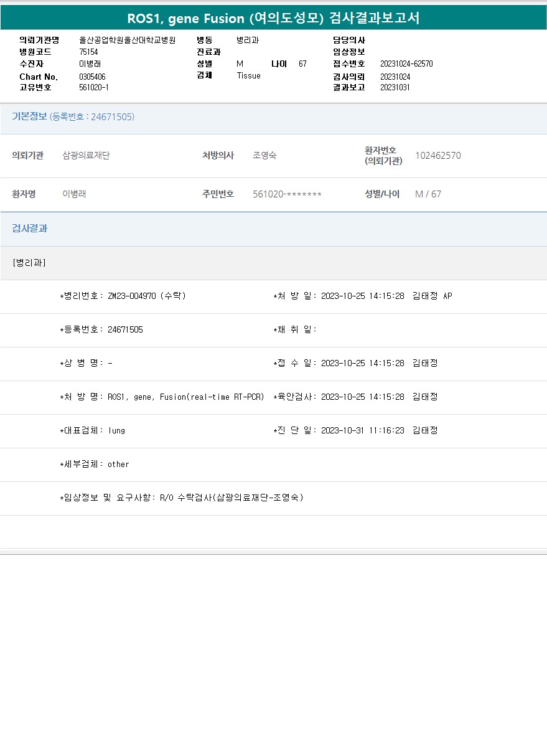The width and height of the screenshot is (547, 756).
Task: Select the patient number 102462570
Action: (x=437, y=155)
